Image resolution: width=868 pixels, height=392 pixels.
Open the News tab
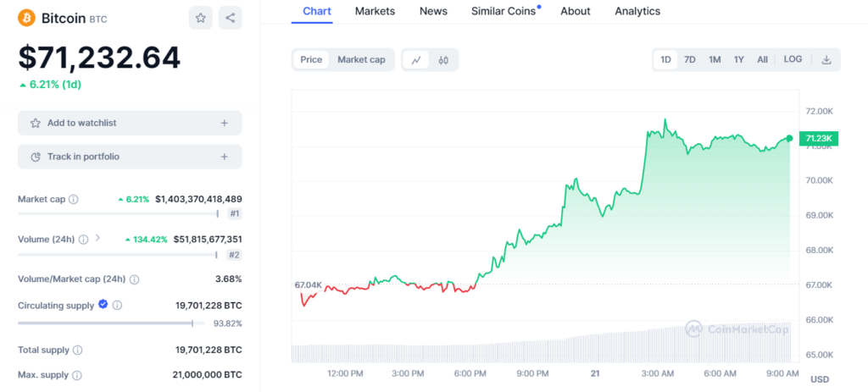coord(433,11)
